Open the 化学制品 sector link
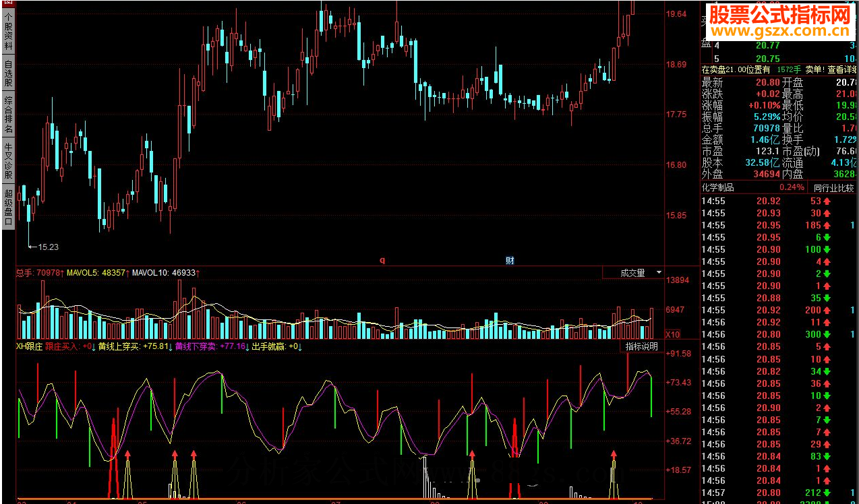 pyautogui.click(x=717, y=187)
